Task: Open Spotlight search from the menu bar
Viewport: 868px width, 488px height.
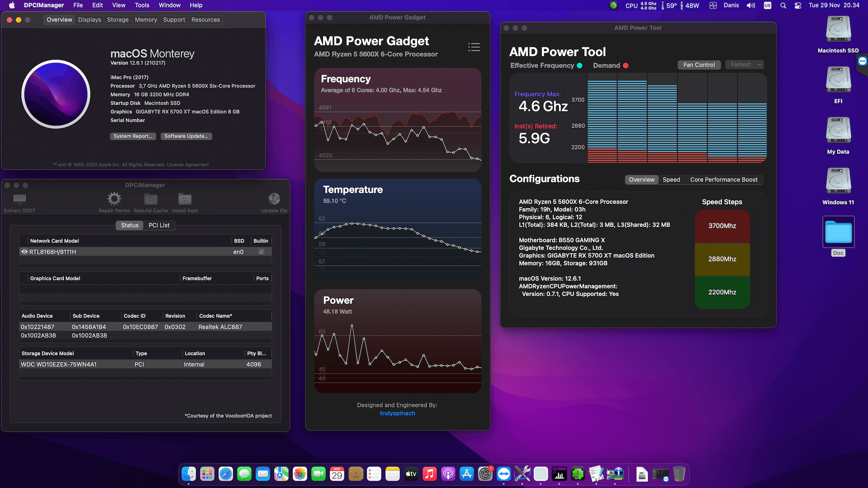Action: (783, 5)
